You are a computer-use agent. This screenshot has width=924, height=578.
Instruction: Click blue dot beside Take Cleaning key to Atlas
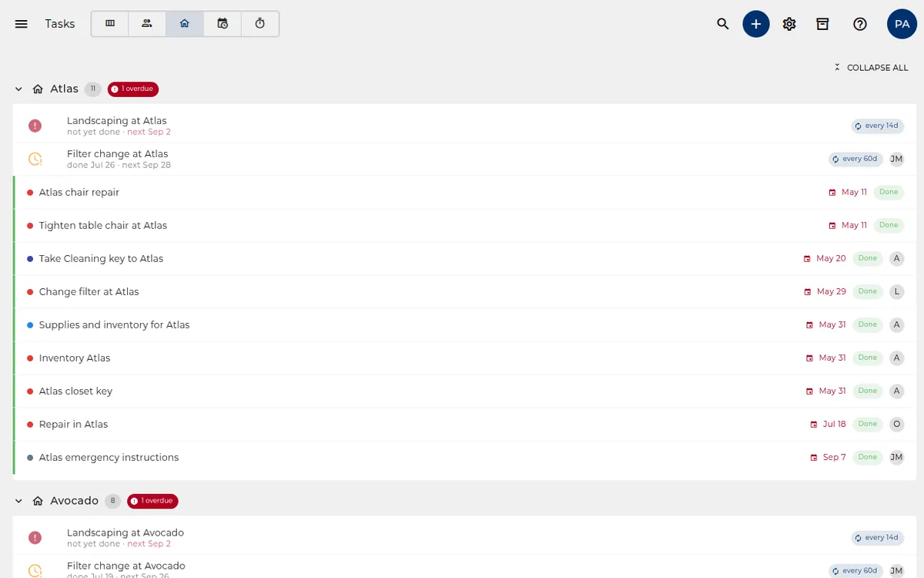click(x=30, y=259)
